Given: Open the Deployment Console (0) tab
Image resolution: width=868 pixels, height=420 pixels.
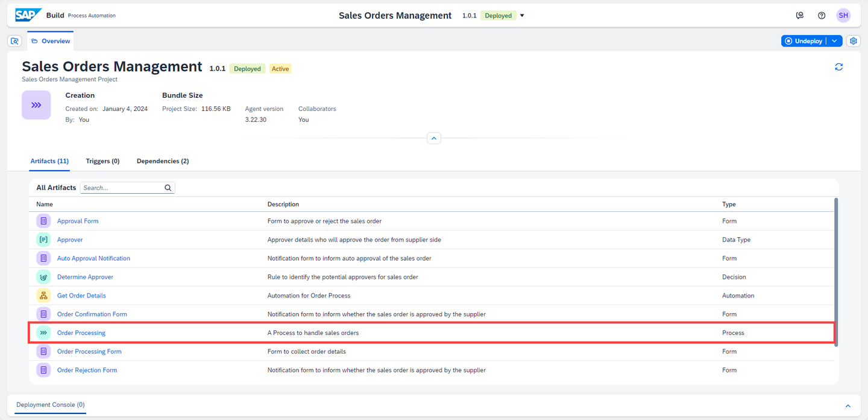Looking at the screenshot, I should pyautogui.click(x=51, y=405).
